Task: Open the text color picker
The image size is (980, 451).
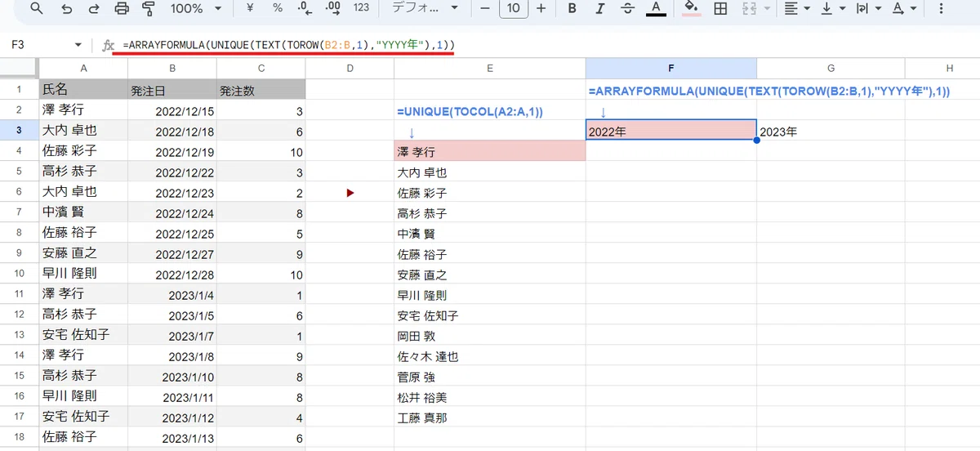Action: coord(655,9)
